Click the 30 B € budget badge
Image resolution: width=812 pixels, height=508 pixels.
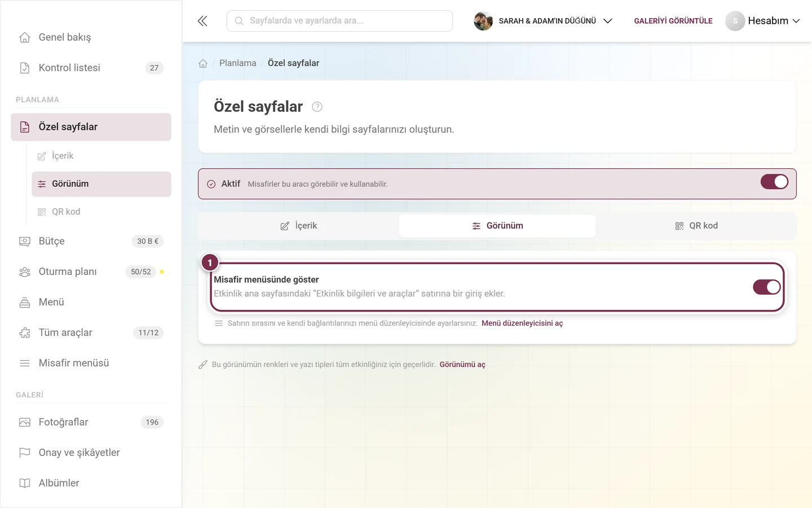148,241
